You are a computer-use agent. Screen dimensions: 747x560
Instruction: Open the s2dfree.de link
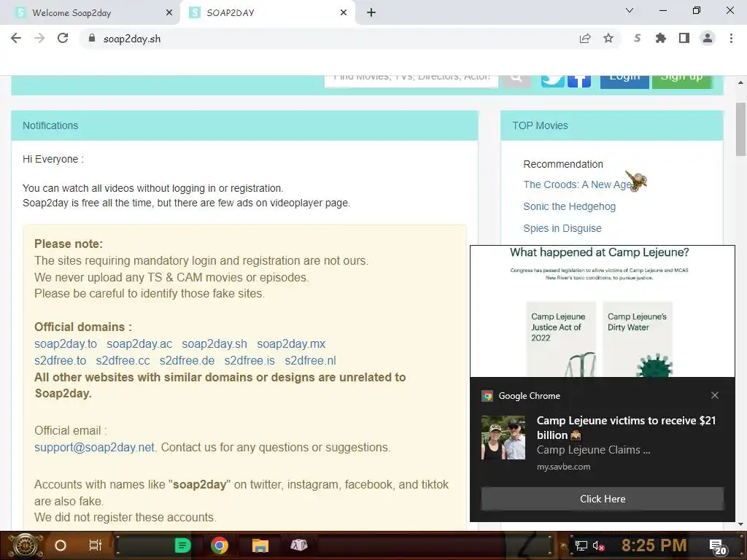click(187, 360)
